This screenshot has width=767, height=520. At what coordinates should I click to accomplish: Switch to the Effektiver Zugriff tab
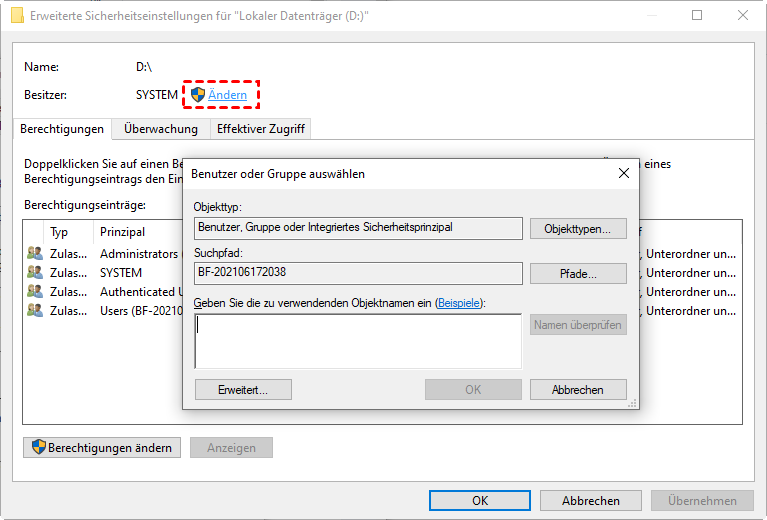point(261,129)
